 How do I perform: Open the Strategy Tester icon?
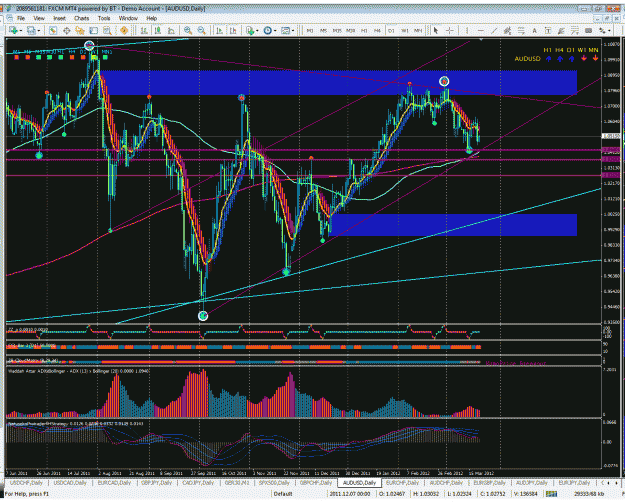pos(107,30)
